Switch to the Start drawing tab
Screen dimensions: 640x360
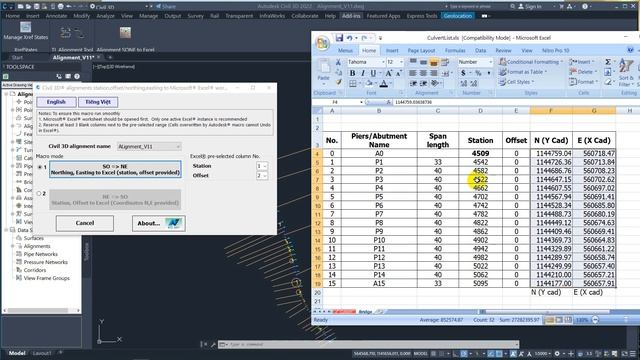pyautogui.click(x=17, y=58)
